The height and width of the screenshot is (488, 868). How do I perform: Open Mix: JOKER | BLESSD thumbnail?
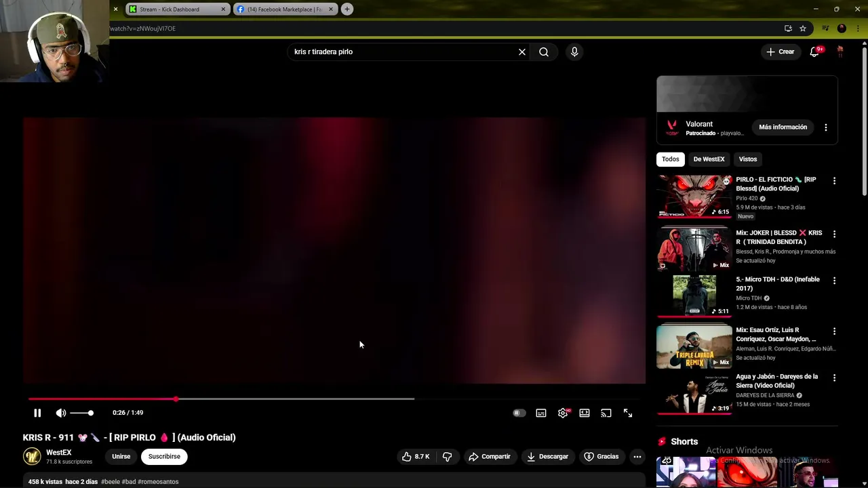[694, 249]
